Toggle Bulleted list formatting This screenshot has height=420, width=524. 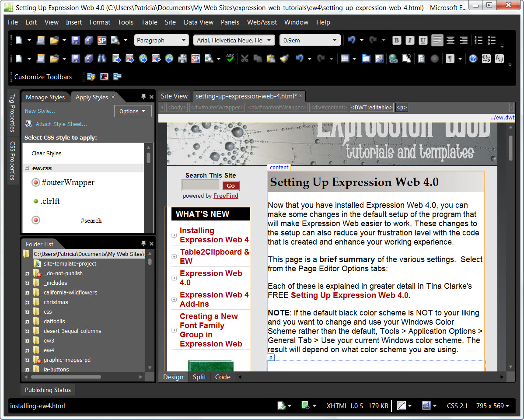[x=492, y=40]
